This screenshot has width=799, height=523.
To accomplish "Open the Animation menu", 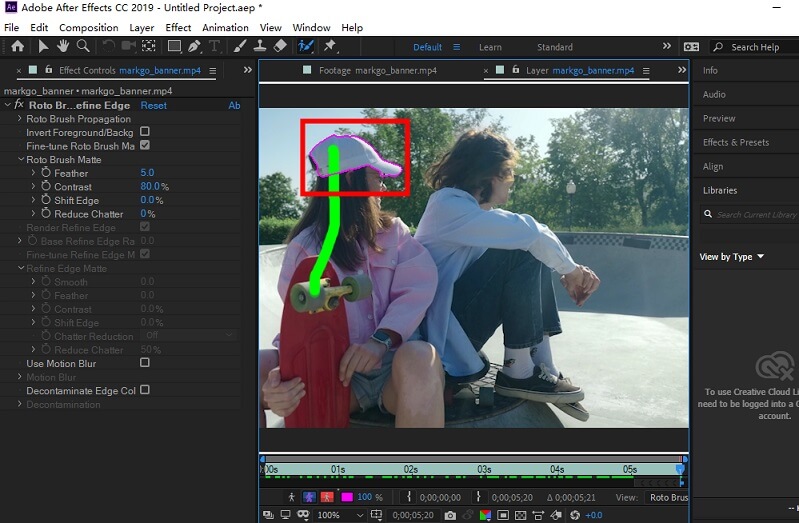I will coord(225,28).
